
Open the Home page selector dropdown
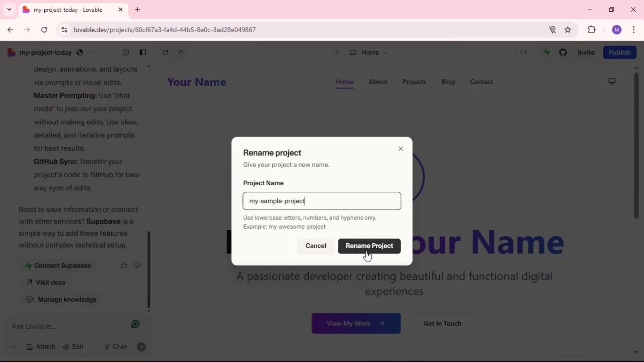[374, 53]
